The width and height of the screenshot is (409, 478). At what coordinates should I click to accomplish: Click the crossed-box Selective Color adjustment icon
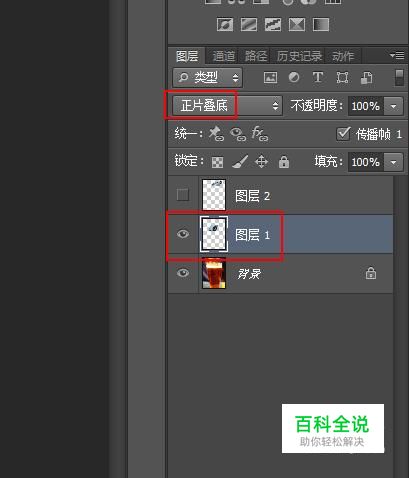pos(297,24)
